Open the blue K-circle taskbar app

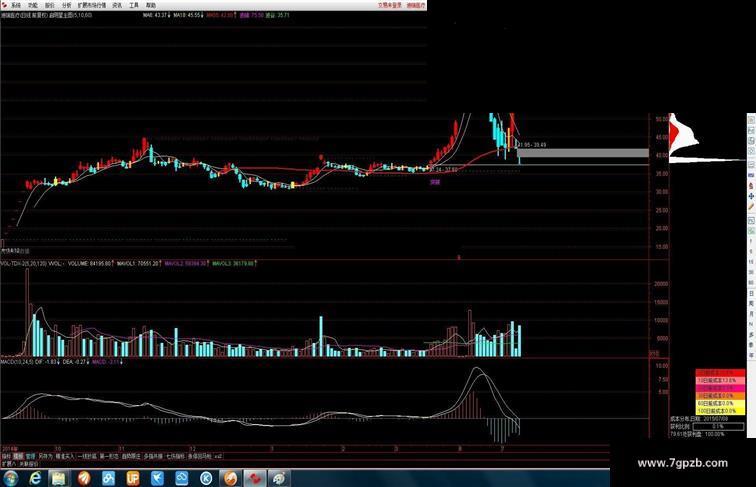[x=206, y=478]
